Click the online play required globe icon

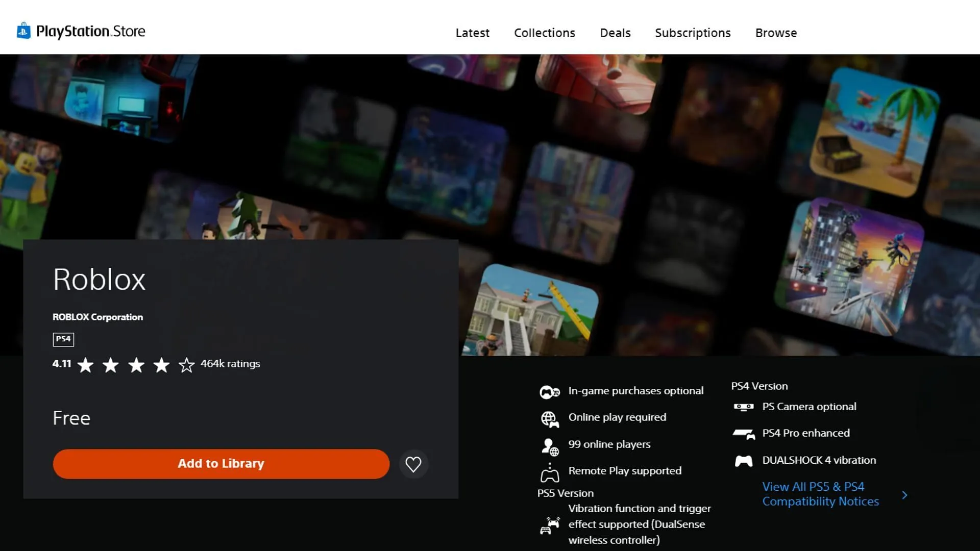[x=549, y=417]
